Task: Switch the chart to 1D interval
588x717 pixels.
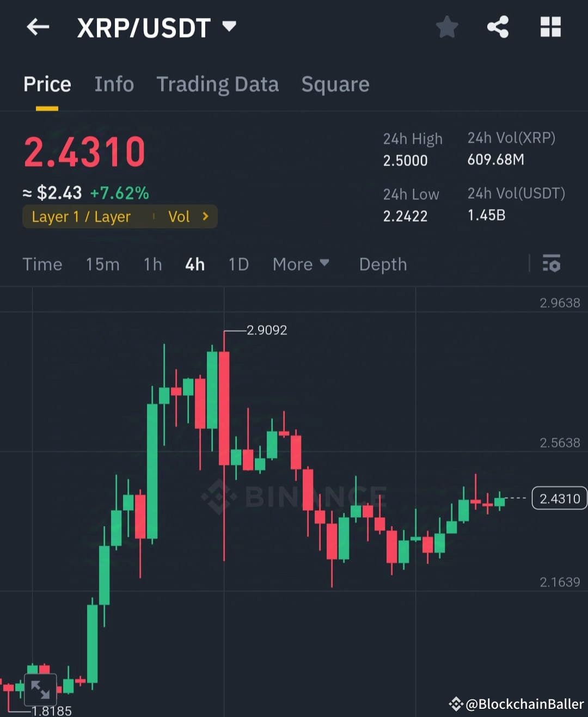Action: [x=238, y=264]
